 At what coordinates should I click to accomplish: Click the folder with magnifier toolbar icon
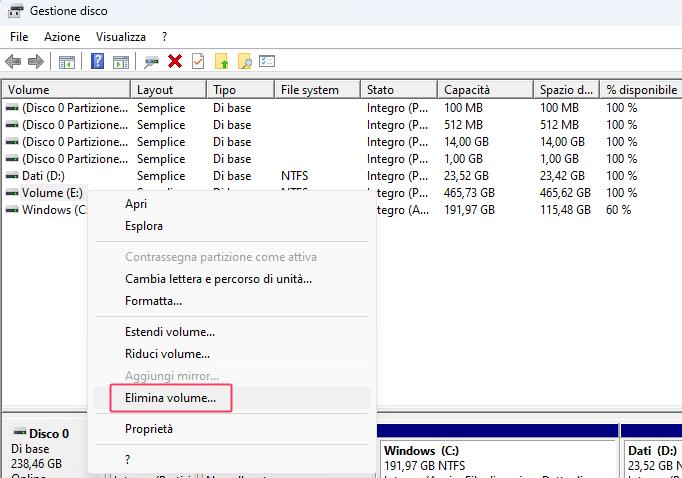244,61
